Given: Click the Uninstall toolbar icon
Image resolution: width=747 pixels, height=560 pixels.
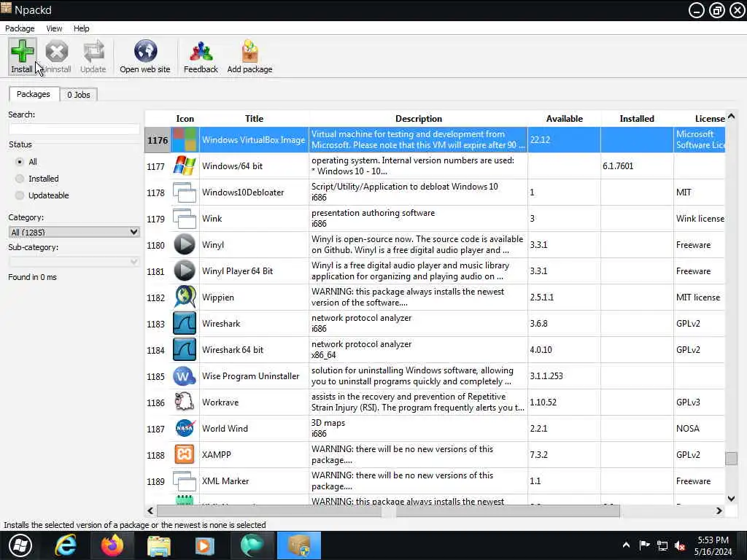Looking at the screenshot, I should point(57,51).
